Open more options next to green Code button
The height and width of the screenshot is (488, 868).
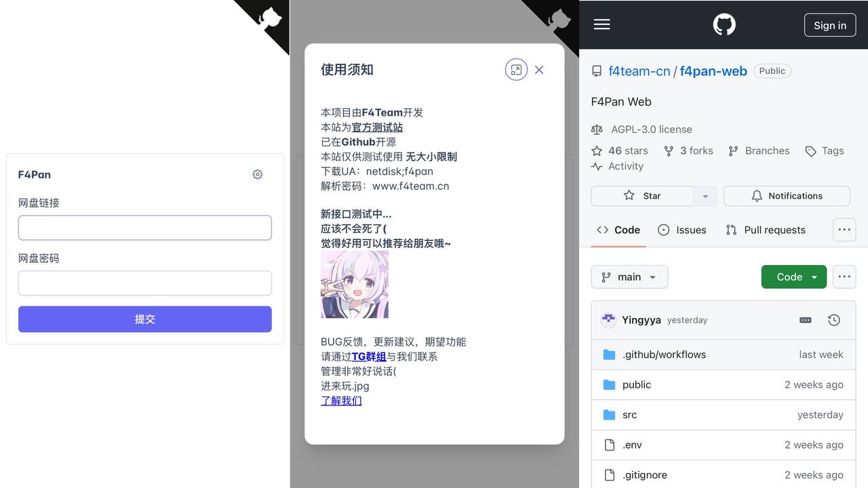coord(844,277)
